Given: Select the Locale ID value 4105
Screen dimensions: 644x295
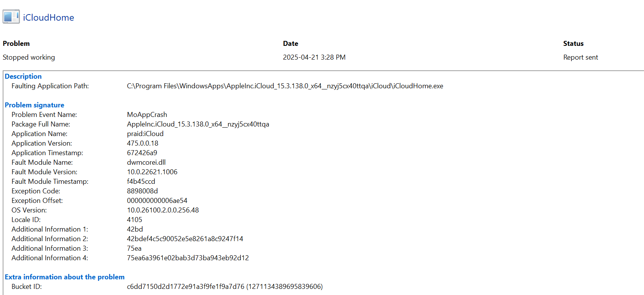Looking at the screenshot, I should 135,220.
